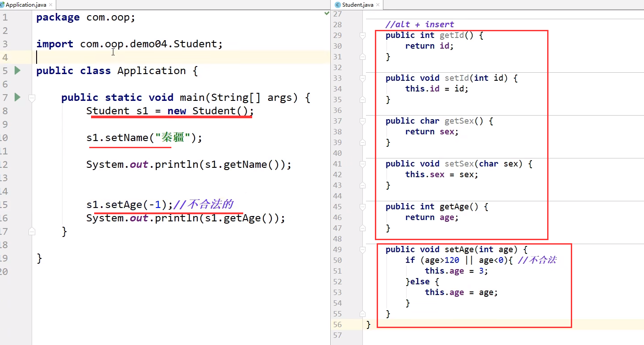This screenshot has width=644, height=345.
Task: Click 's1.getAge()' inside the println call
Action: click(x=240, y=218)
